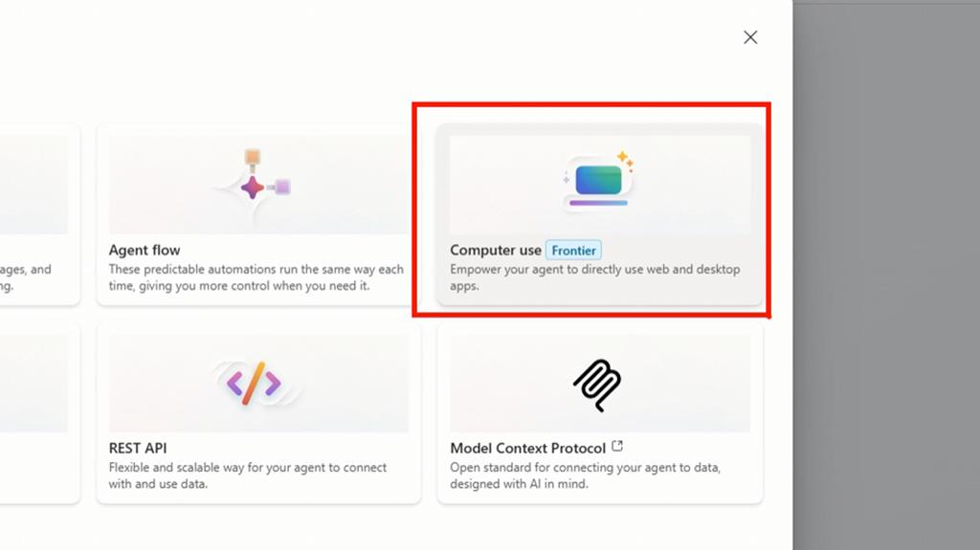Select the partially visible card left of Agent flow

click(x=38, y=215)
